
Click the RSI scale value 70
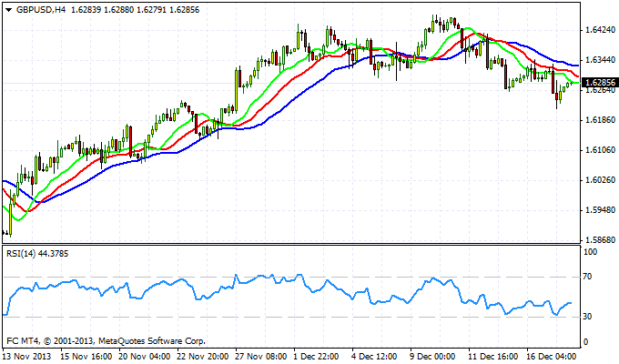pyautogui.click(x=588, y=277)
